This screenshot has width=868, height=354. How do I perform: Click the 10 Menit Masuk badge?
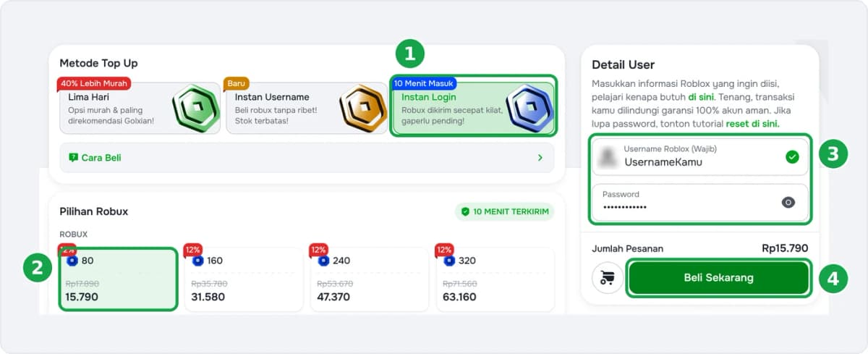pos(424,83)
